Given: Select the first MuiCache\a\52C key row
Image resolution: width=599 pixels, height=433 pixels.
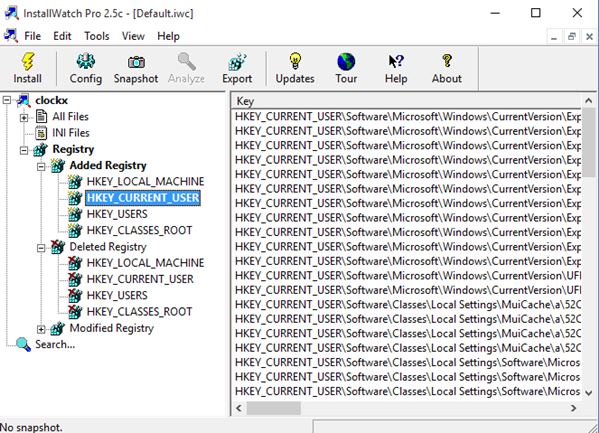Looking at the screenshot, I should [x=408, y=305].
